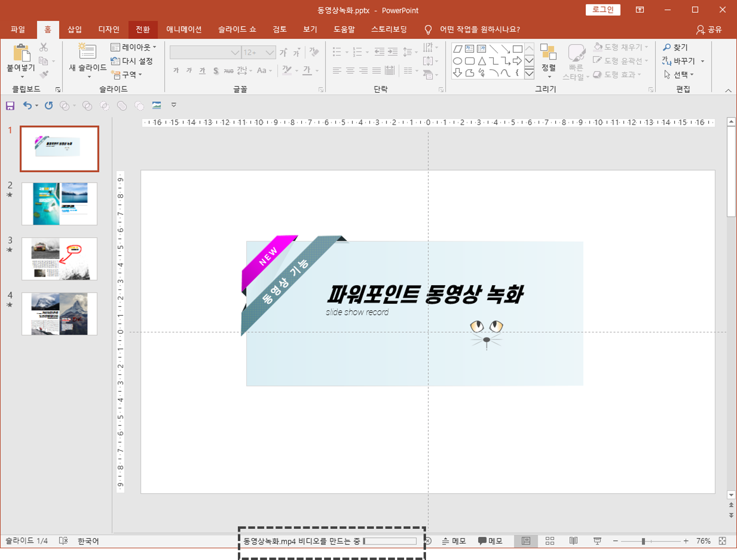
Task: Open the File (파일) tab
Action: [x=18, y=30]
